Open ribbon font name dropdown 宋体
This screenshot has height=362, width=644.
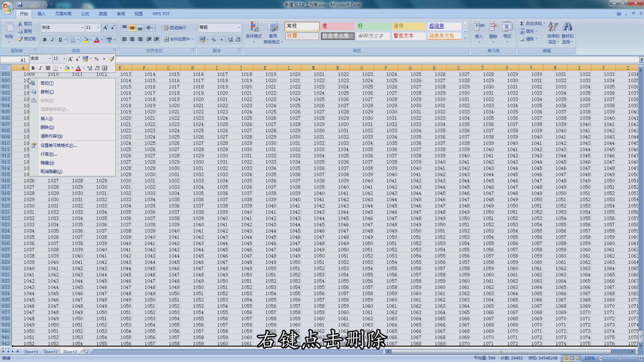[x=82, y=27]
